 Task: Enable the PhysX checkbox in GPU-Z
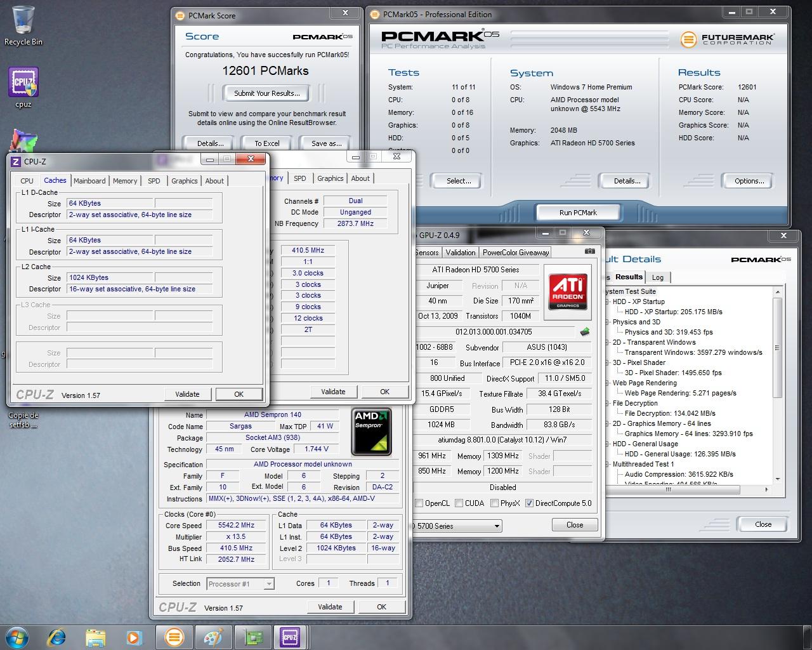tap(494, 503)
